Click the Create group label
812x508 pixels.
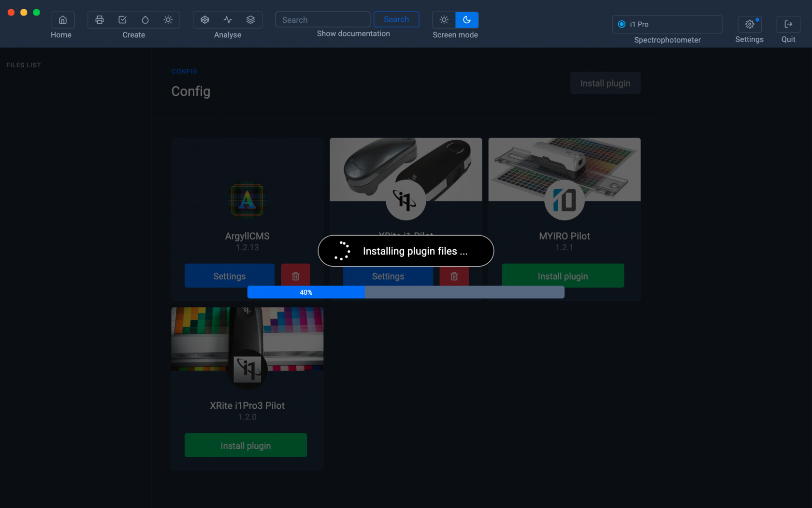point(134,35)
